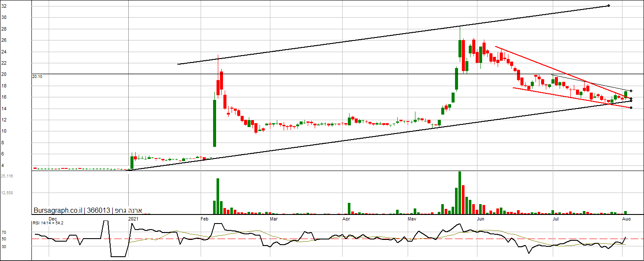This screenshot has height=261, width=644.
Task: Click the 22 price label on the y-axis
Action: coord(3,63)
